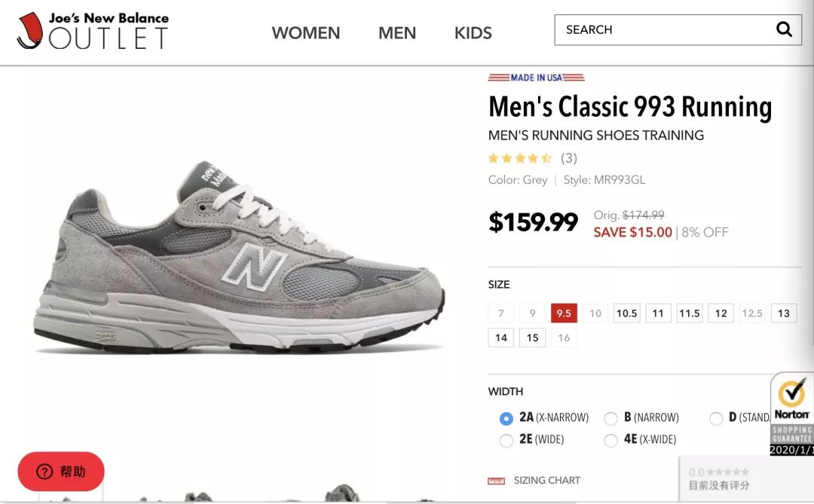Choose the 4E X-Wide width radio

coord(611,440)
